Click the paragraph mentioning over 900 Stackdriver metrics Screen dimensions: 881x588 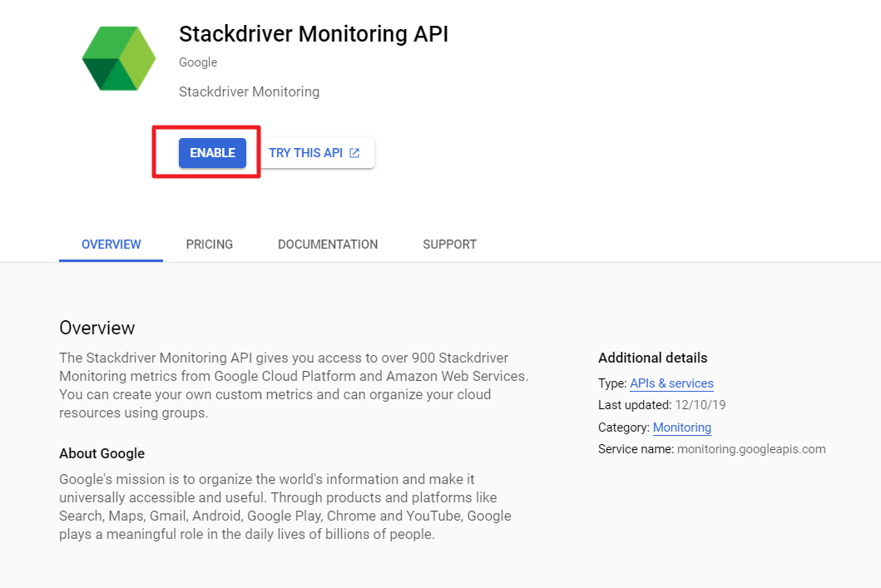tap(294, 385)
